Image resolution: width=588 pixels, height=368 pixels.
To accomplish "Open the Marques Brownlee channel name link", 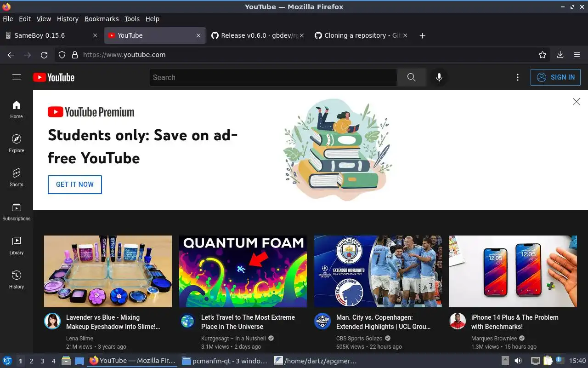I will pos(494,339).
